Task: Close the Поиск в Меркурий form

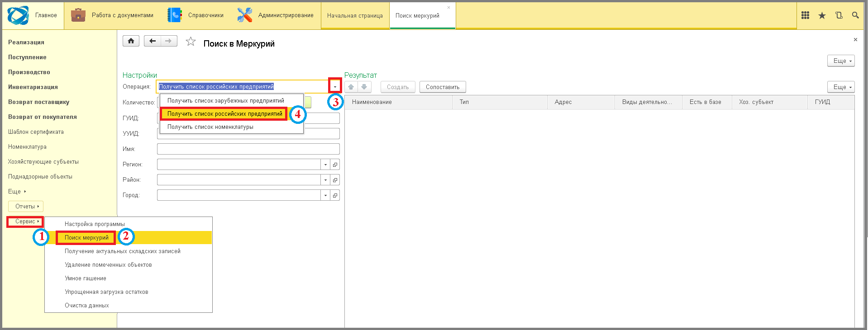Action: click(855, 40)
